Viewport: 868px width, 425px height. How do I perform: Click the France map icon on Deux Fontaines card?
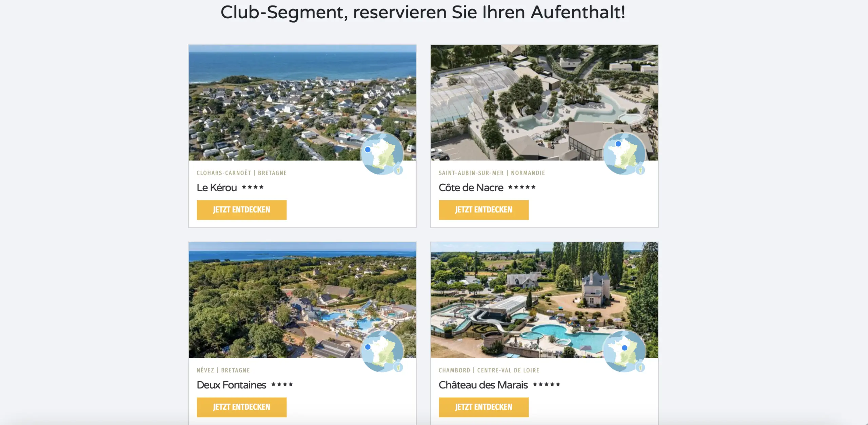pyautogui.click(x=382, y=351)
